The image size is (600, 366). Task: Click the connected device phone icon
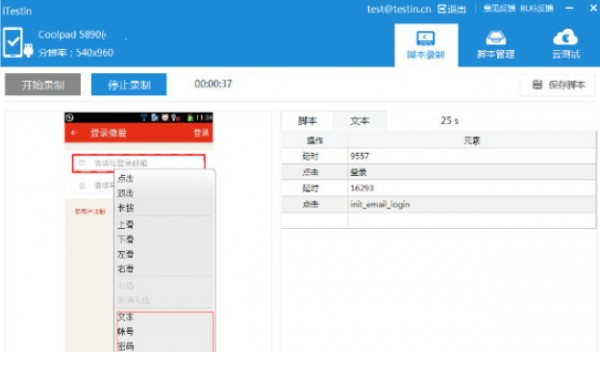tap(13, 42)
